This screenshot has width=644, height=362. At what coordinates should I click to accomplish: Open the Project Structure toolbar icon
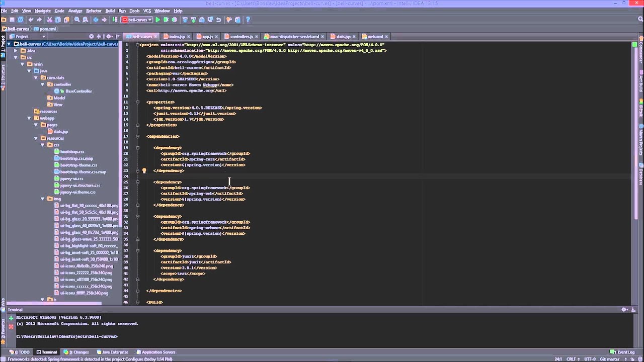point(237,20)
